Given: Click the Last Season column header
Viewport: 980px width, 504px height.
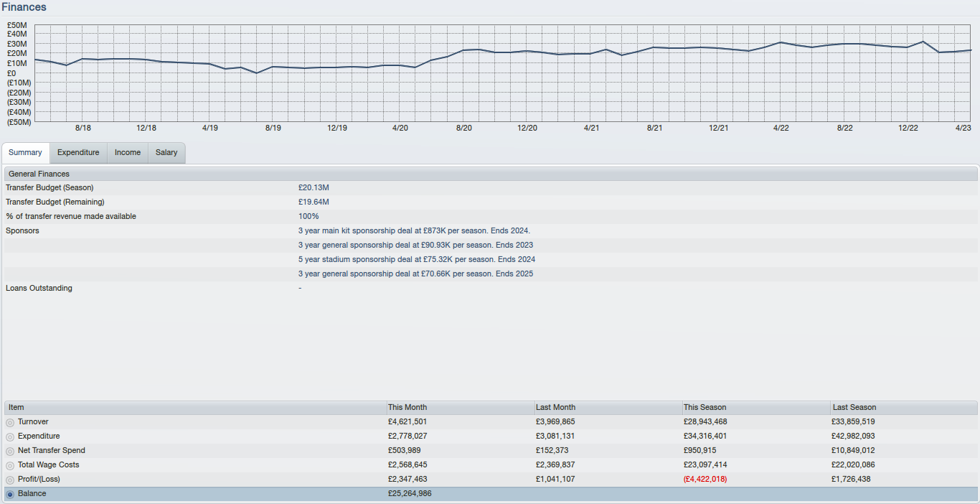Looking at the screenshot, I should [x=854, y=407].
